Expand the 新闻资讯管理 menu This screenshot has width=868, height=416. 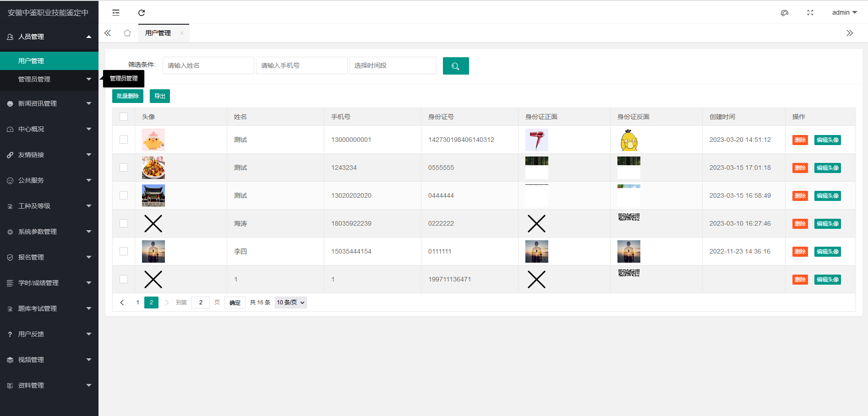coord(49,103)
